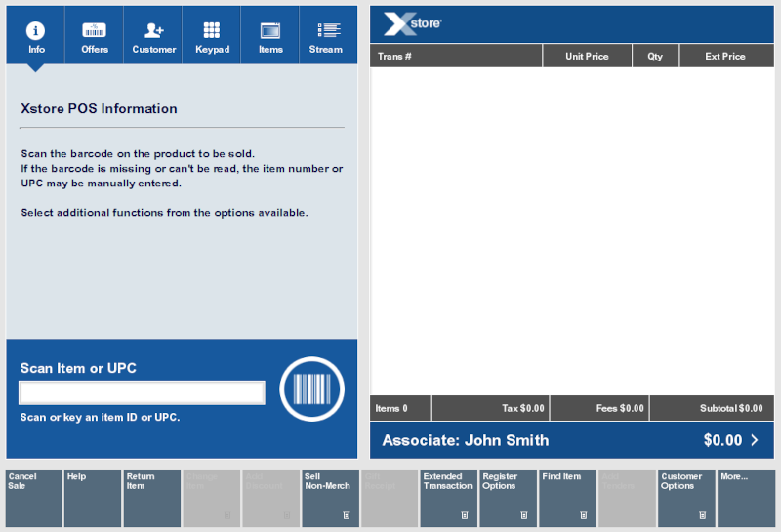
Task: Click the Cancel Sale button
Action: [33, 498]
